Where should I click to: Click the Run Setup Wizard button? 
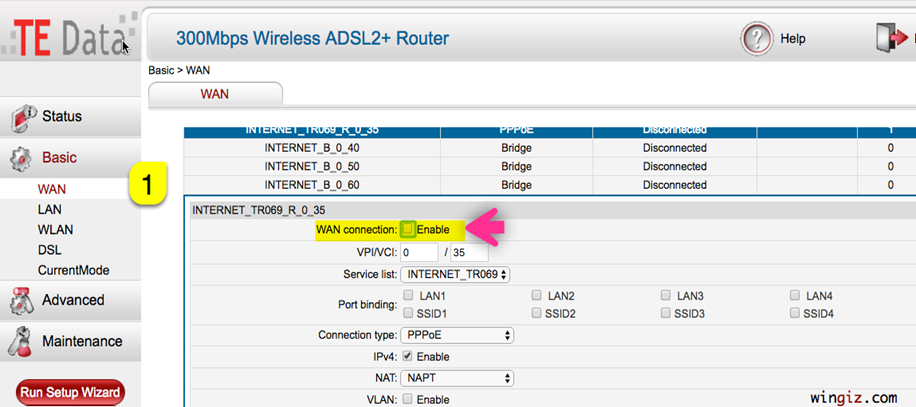click(71, 392)
